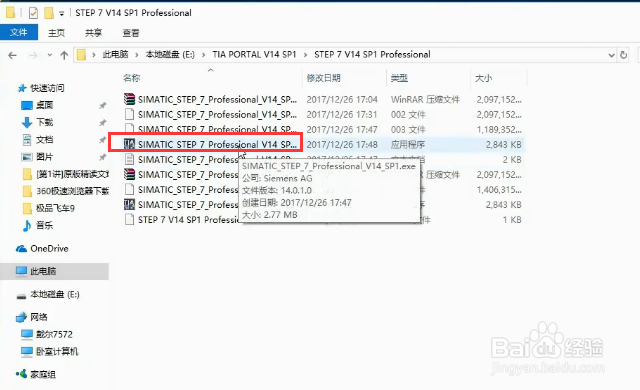The width and height of the screenshot is (640, 390).
Task: Click 本地磁盘 (E:) in the address breadcrumb
Action: [x=170, y=55]
